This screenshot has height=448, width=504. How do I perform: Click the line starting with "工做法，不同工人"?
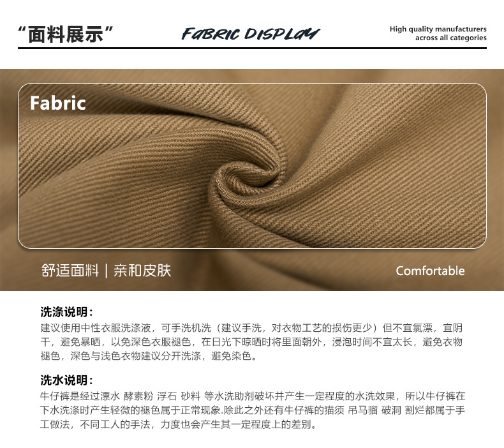179,424
